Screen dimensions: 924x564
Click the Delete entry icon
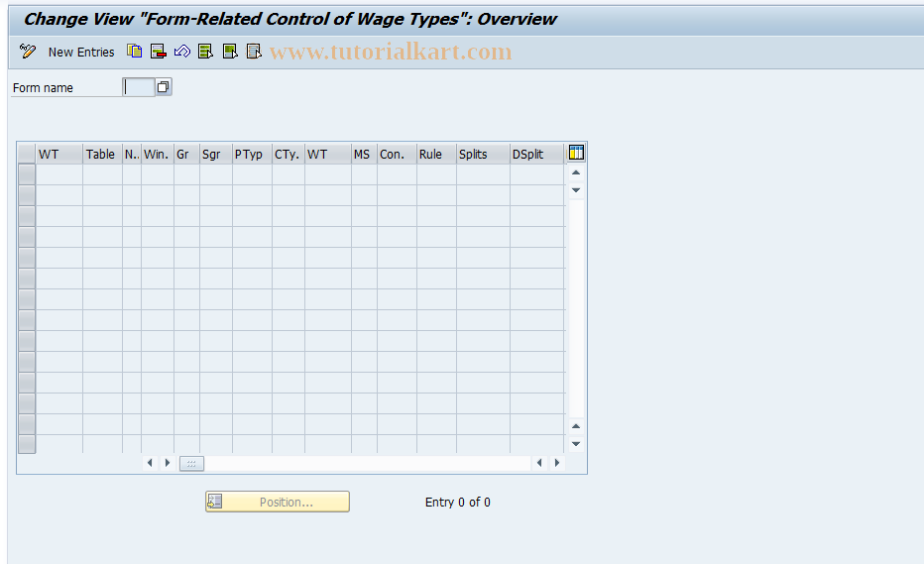158,52
